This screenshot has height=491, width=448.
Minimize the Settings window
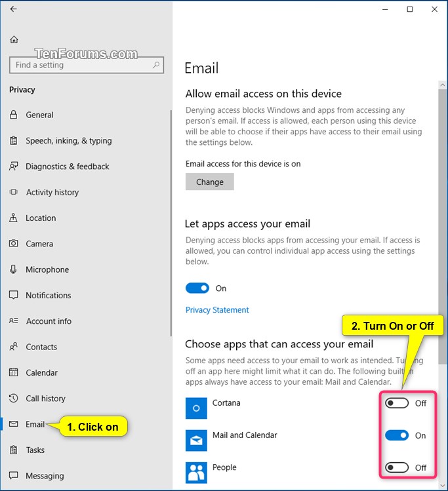(385, 9)
